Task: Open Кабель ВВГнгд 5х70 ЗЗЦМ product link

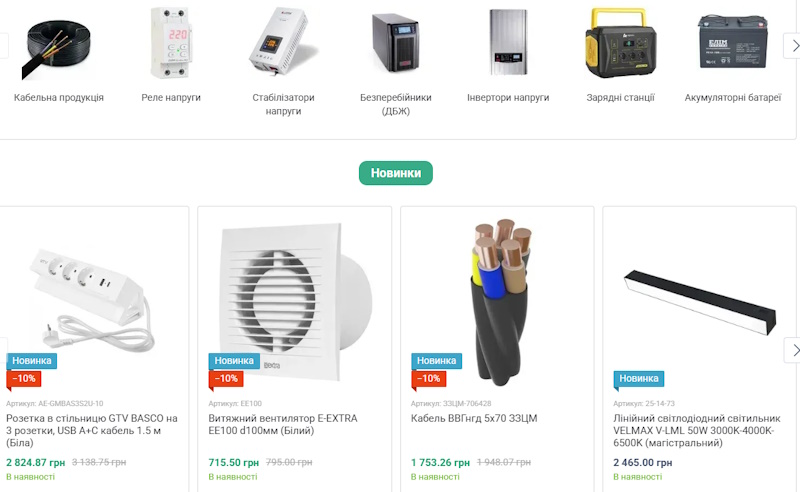Action: [474, 419]
